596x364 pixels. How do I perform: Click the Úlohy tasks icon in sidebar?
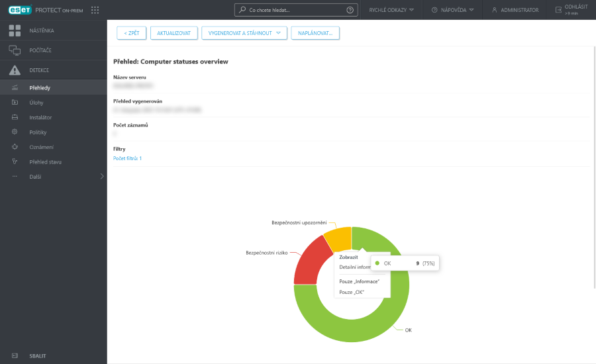pyautogui.click(x=15, y=103)
